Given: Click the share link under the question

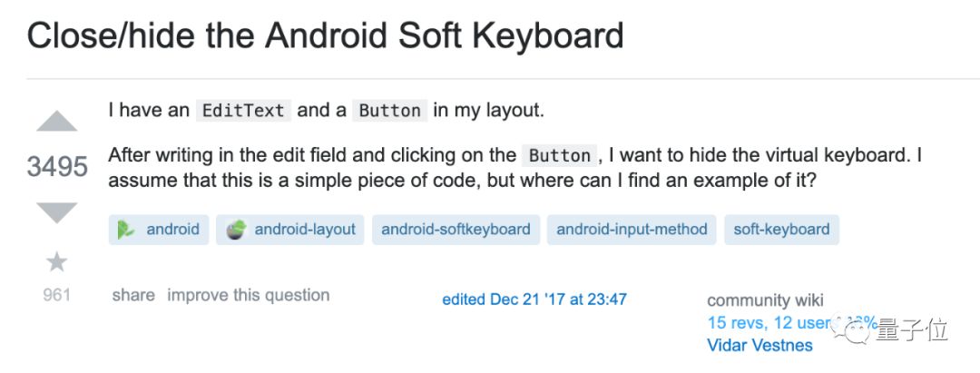Looking at the screenshot, I should point(133,295).
